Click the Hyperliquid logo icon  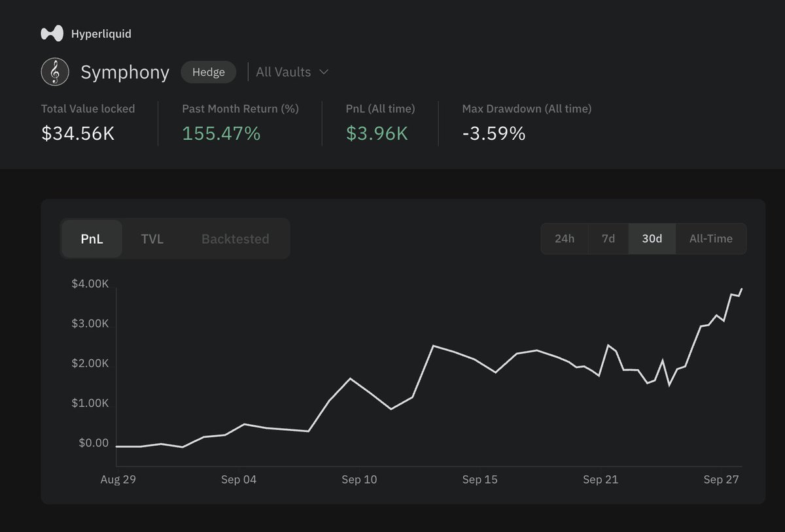(52, 33)
